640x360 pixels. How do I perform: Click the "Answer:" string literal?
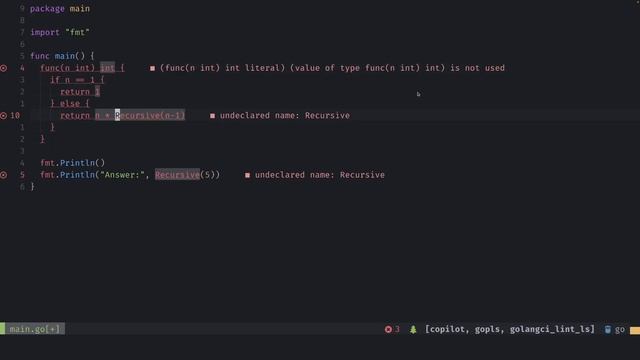coord(122,175)
